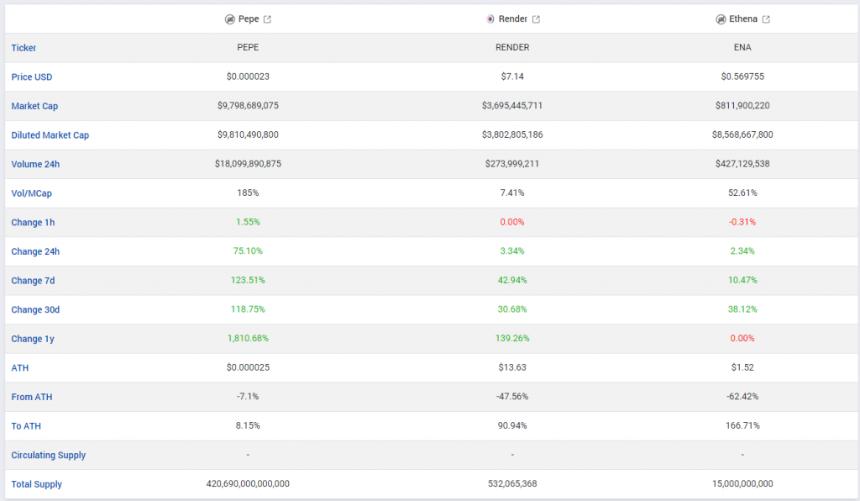Open Render external link icon

pos(536,19)
